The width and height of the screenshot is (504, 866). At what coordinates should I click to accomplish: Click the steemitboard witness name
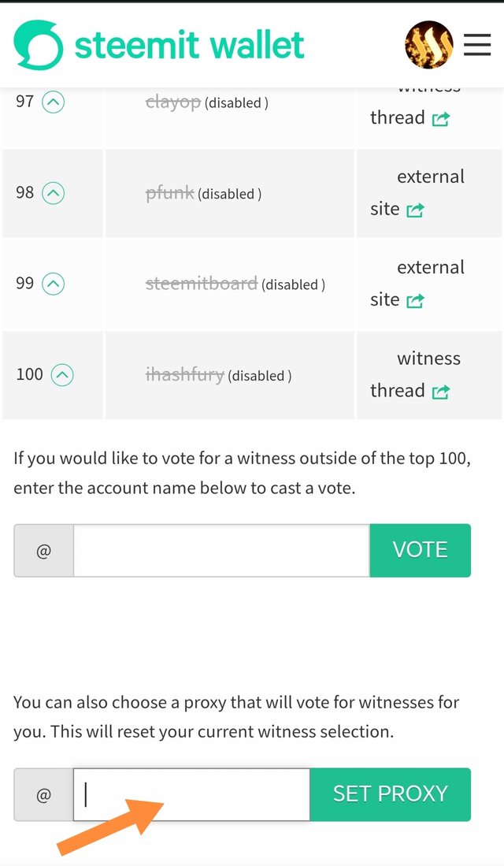pos(202,284)
